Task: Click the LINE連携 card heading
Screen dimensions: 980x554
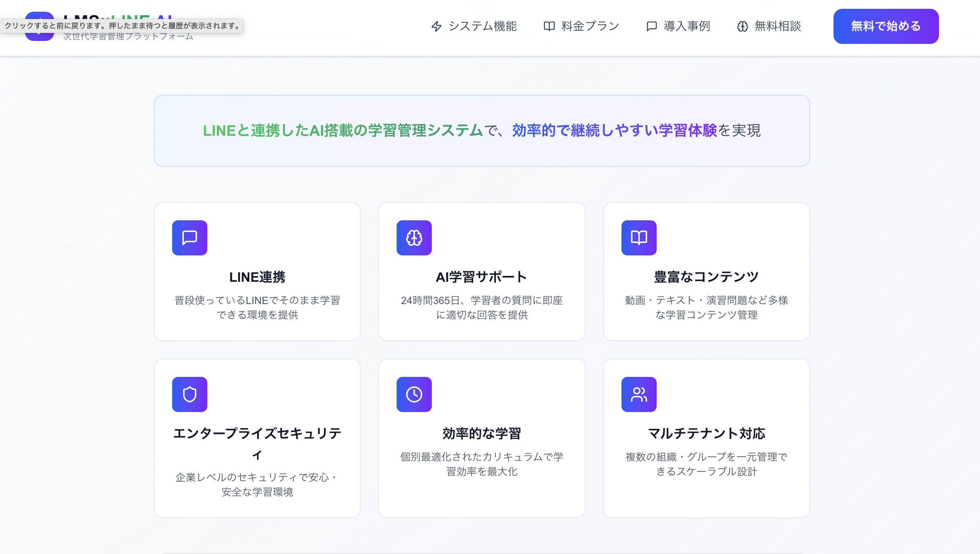Action: click(x=257, y=277)
